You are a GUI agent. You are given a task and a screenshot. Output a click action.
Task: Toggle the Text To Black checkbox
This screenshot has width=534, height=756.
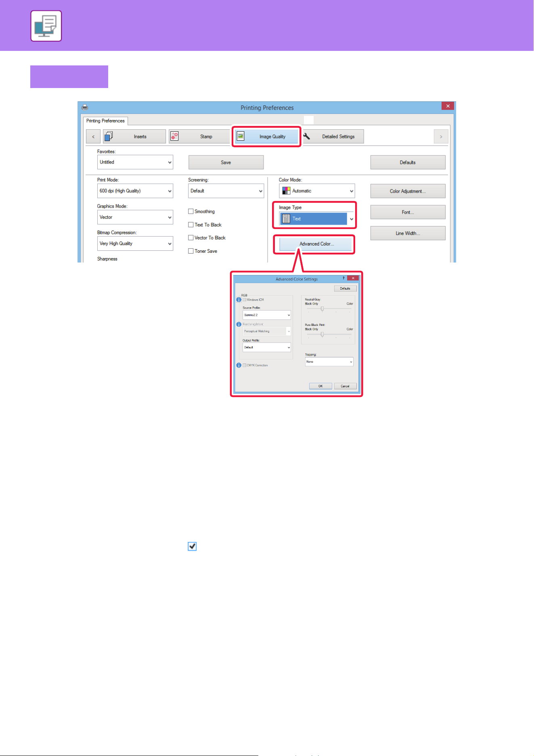click(191, 225)
